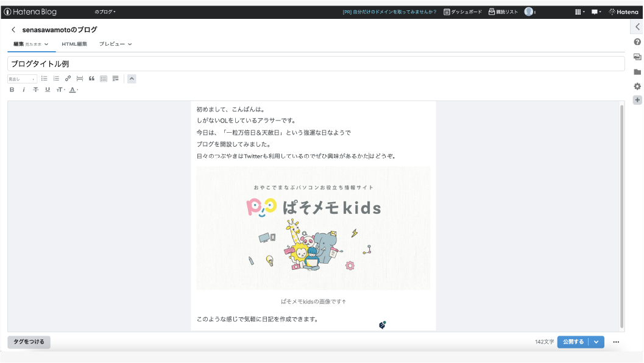
Task: Apply bold to text
Action: pos(12,90)
